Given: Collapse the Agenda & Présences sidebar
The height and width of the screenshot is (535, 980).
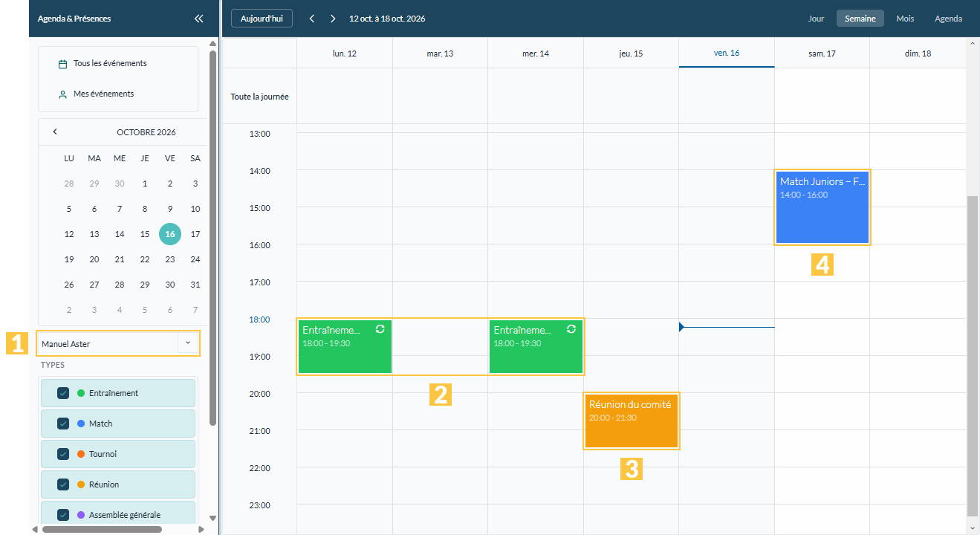Looking at the screenshot, I should pos(198,19).
